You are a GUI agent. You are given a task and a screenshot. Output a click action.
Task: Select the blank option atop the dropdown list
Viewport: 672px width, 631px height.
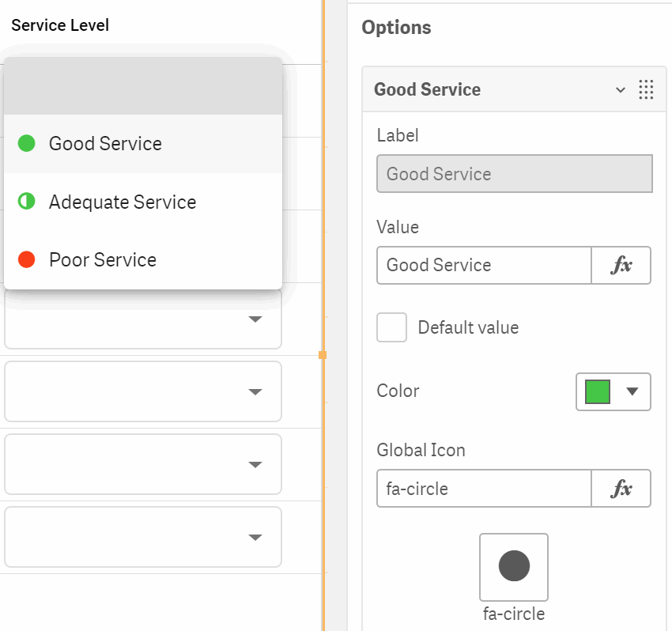coord(143,85)
